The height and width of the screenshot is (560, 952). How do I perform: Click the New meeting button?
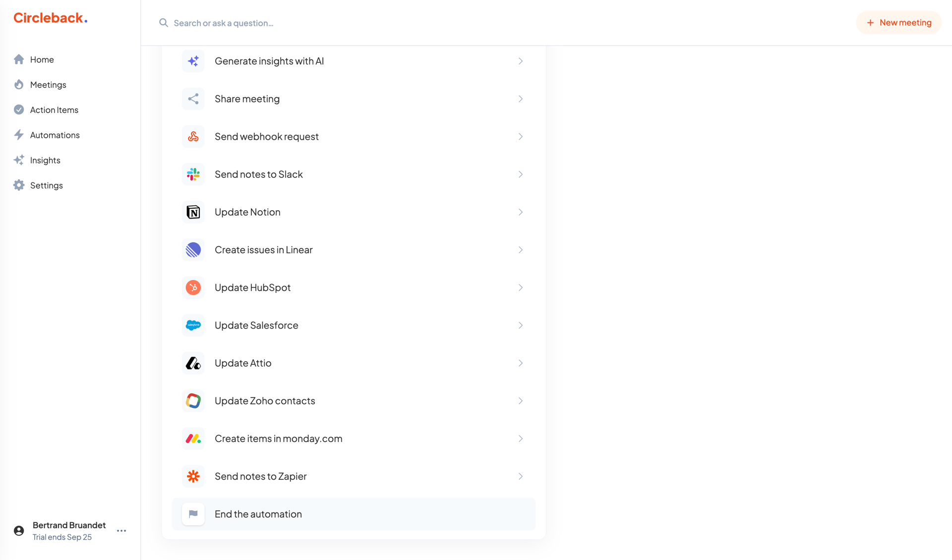point(898,22)
